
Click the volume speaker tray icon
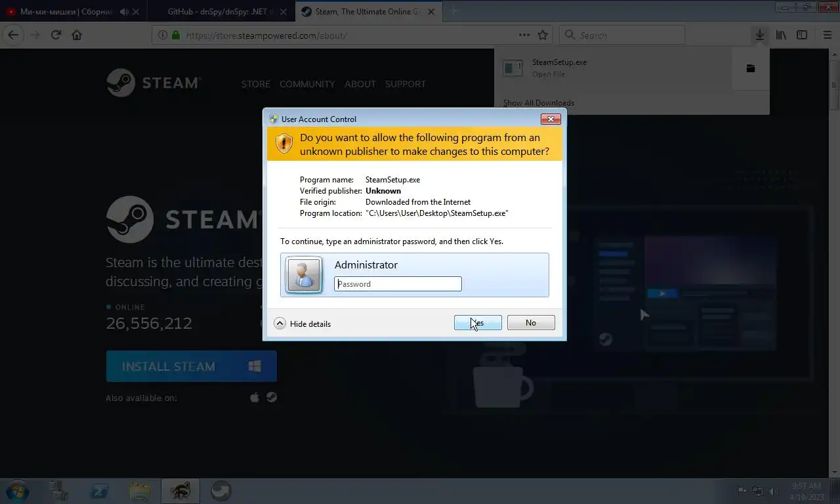(x=774, y=491)
